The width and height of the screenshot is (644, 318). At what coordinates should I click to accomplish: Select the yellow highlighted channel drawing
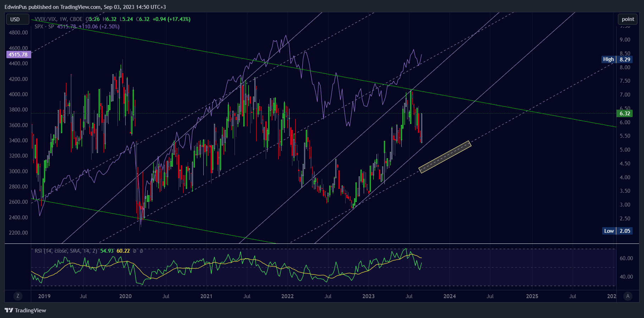coord(445,157)
